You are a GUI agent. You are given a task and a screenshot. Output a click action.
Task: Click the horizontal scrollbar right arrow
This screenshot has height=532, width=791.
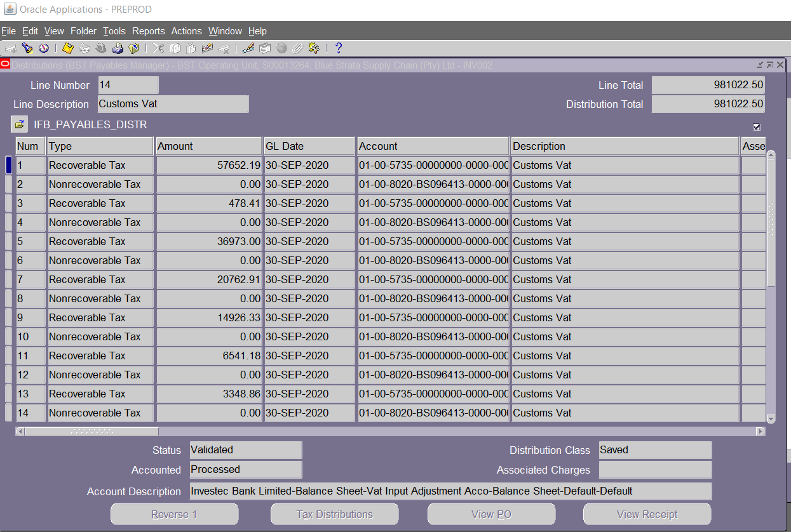[x=761, y=432]
